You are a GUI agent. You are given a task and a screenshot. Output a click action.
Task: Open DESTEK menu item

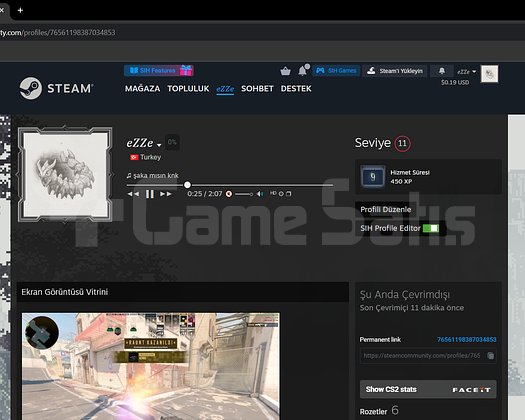296,89
